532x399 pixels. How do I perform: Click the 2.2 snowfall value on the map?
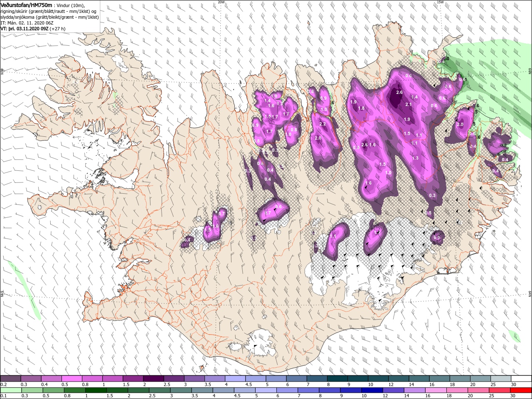tap(322, 124)
